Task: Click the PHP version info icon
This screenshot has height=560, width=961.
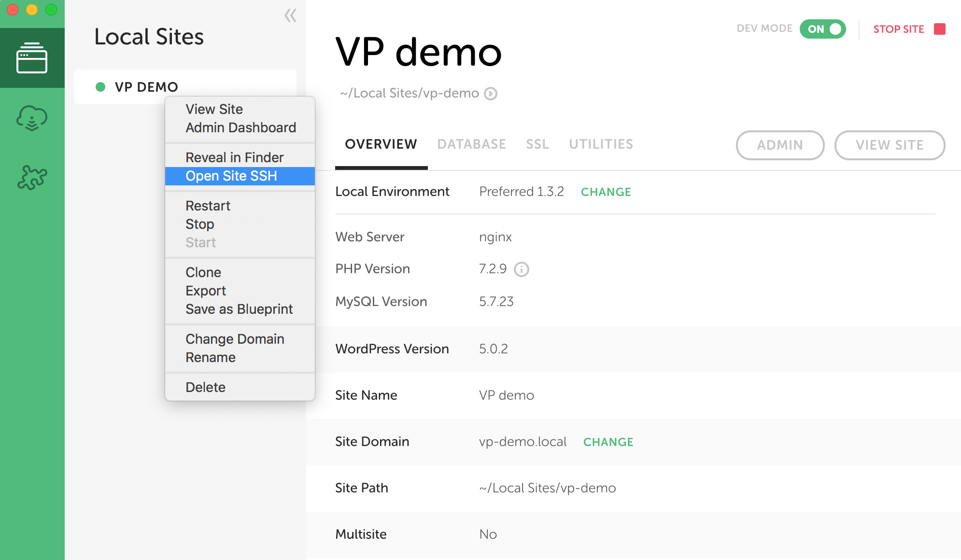Action: (x=521, y=269)
